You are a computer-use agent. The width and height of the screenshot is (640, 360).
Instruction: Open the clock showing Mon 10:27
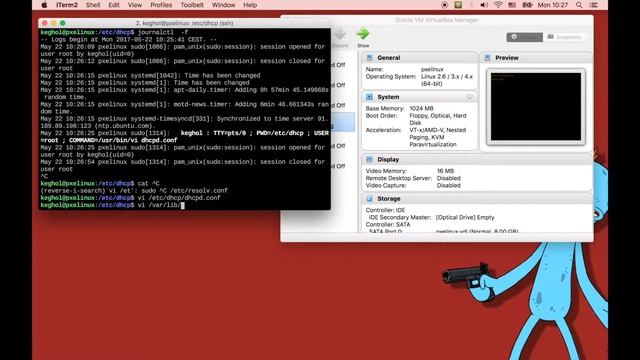point(553,5)
